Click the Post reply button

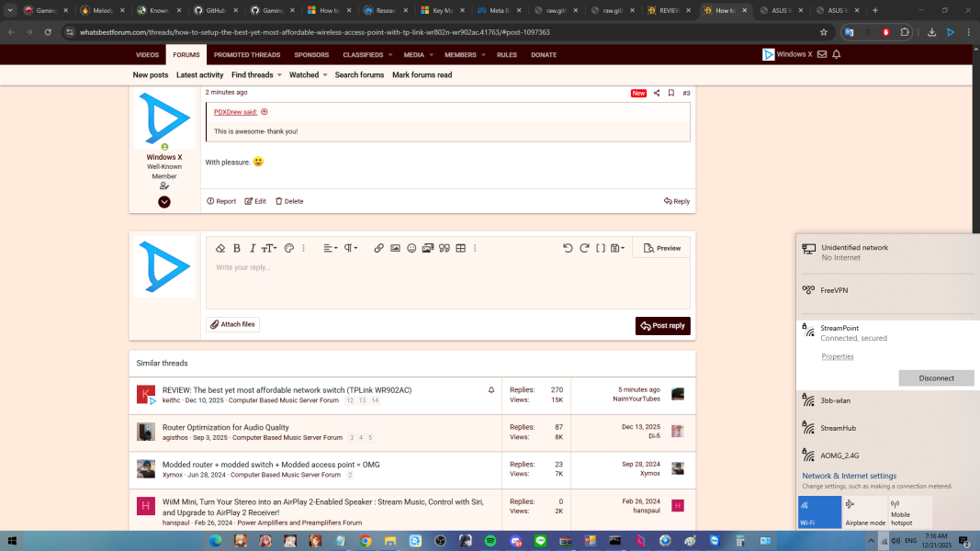point(662,326)
